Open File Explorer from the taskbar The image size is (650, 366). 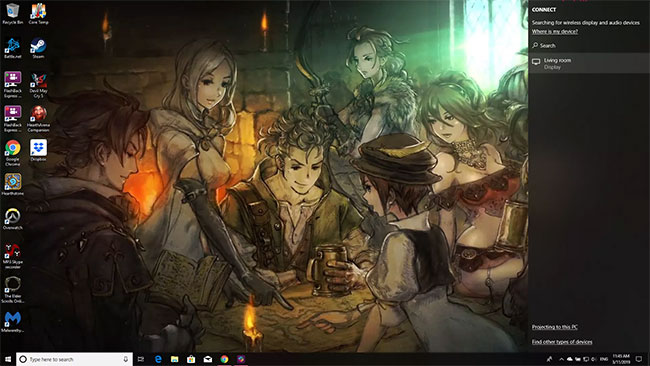[175, 359]
